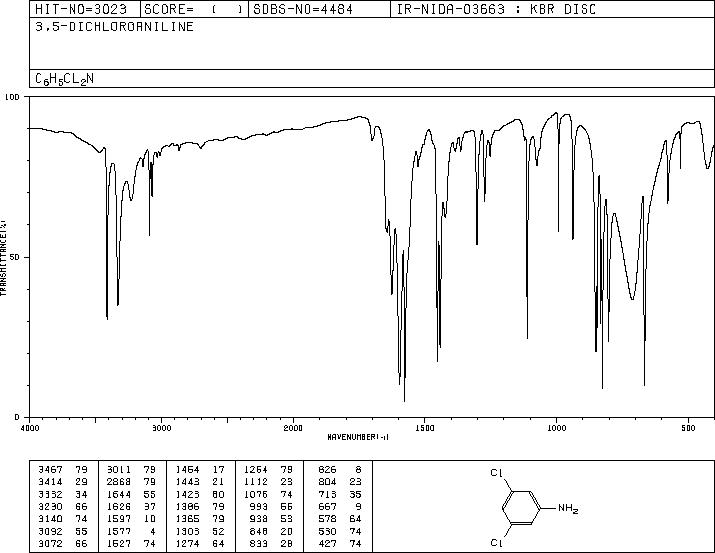Select the SDBS-NO=4484 header text
Viewport: 715px width, 553px height.
coord(303,9)
